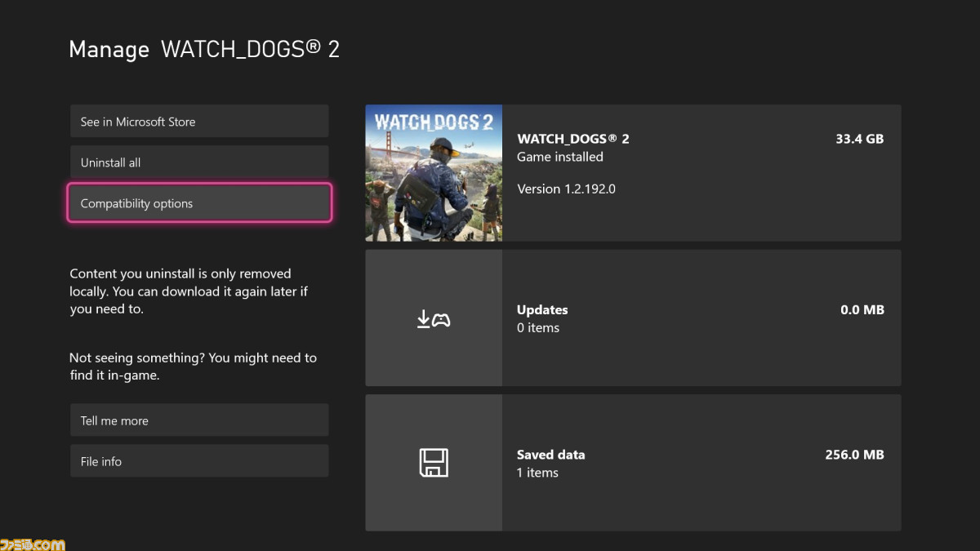The image size is (980, 551).
Task: Select Uninstall all button
Action: (199, 162)
